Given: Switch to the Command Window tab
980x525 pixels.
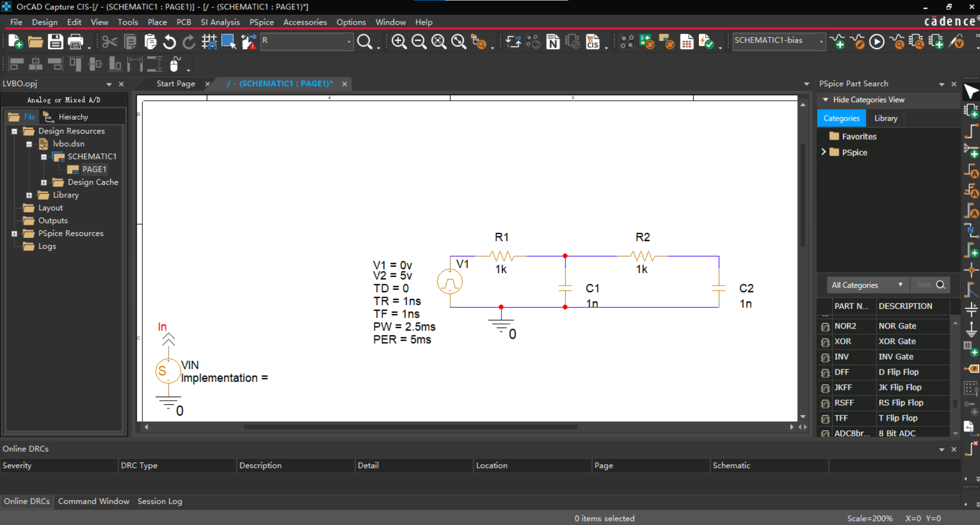Looking at the screenshot, I should point(94,501).
